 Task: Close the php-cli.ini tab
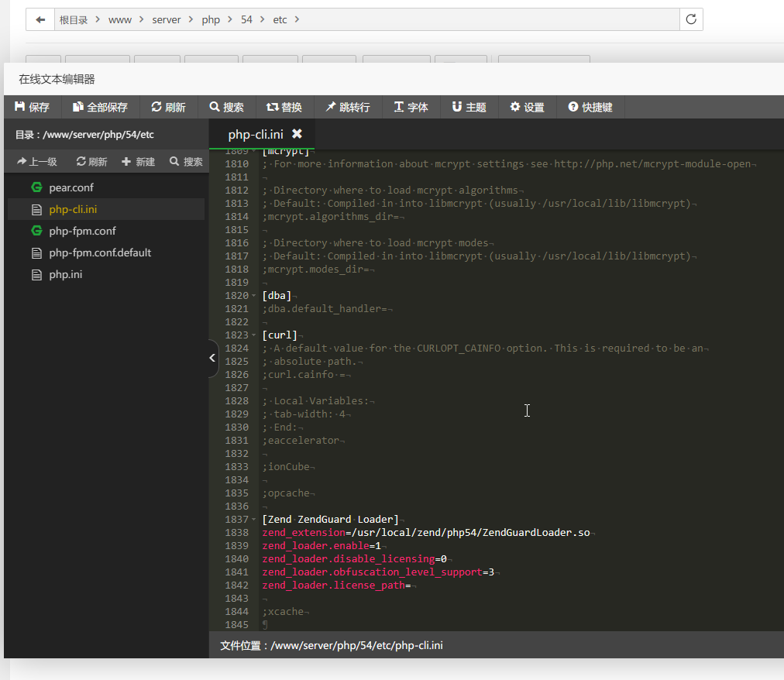tap(297, 133)
